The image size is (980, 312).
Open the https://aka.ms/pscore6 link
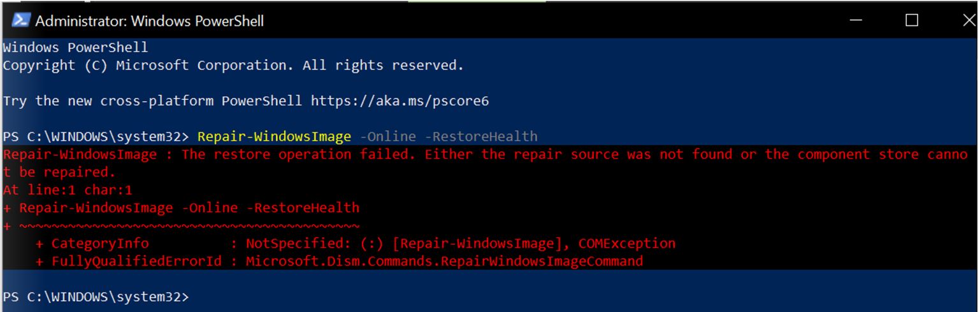pos(400,101)
